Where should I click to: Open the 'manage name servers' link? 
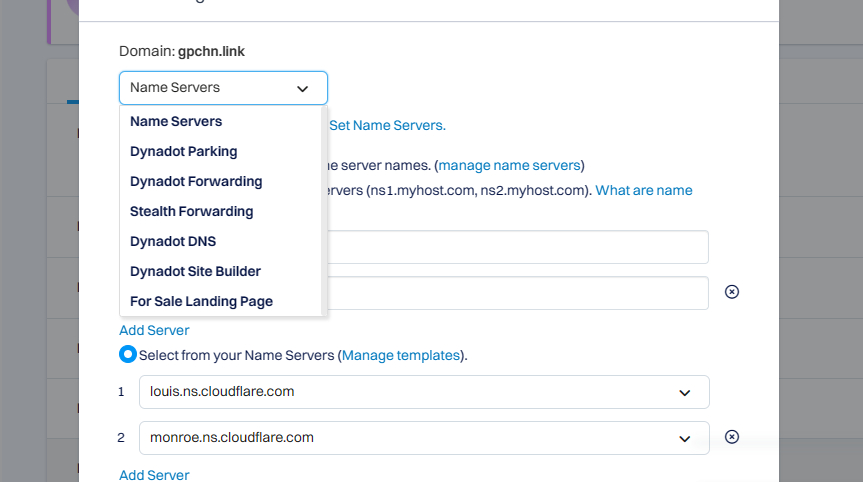[x=509, y=165]
